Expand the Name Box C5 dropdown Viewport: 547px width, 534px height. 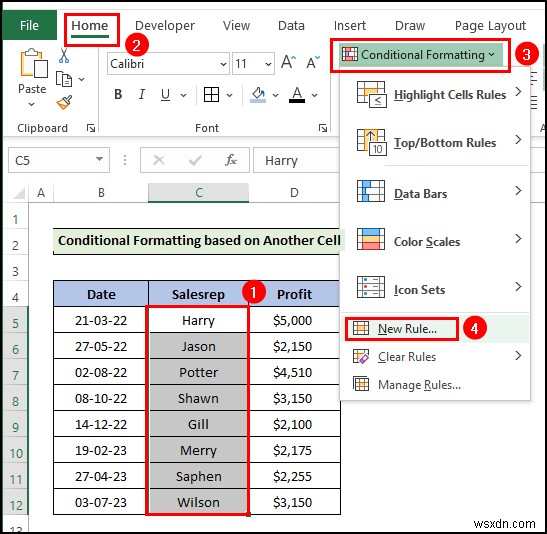pos(99,160)
